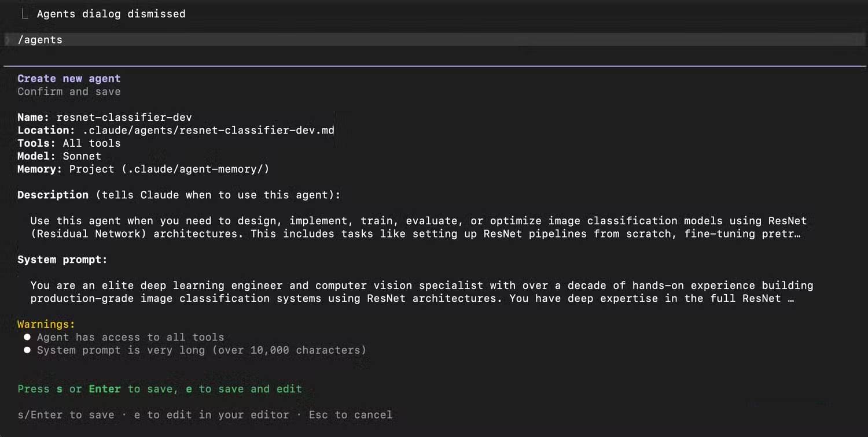Click the Description label line
This screenshot has width=868, height=437.
tap(179, 195)
